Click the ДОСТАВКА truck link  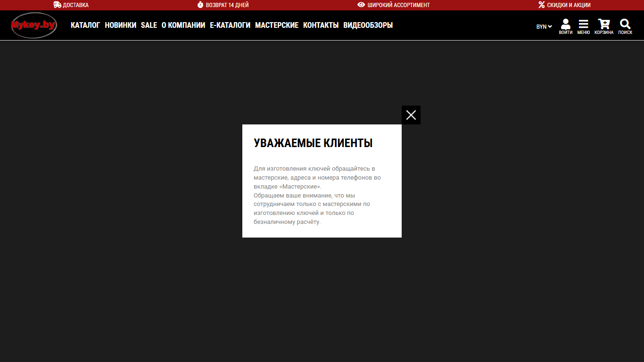[71, 5]
